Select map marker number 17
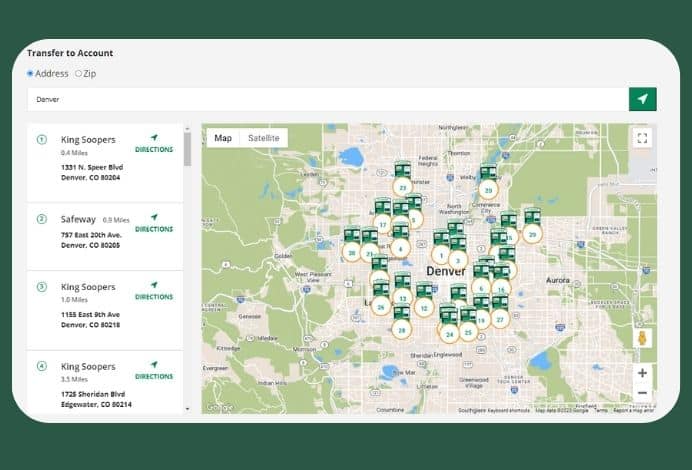Screen dimensions: 692x470 (x=383, y=225)
